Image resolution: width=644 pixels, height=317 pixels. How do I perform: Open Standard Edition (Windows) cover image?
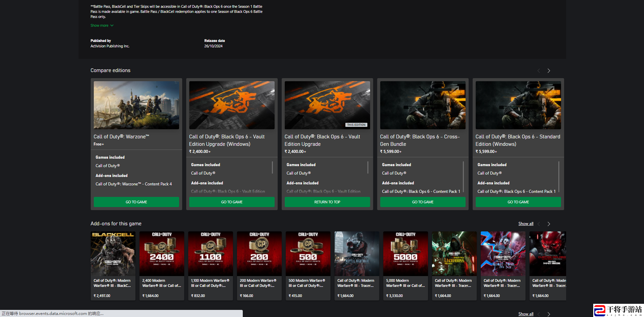[x=518, y=105]
